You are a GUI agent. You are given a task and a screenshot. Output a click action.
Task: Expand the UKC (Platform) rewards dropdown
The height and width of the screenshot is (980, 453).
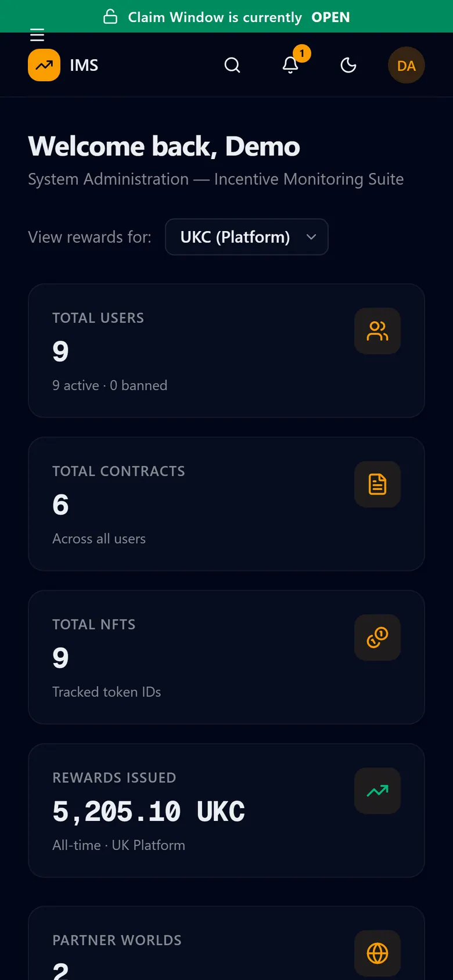coord(247,237)
